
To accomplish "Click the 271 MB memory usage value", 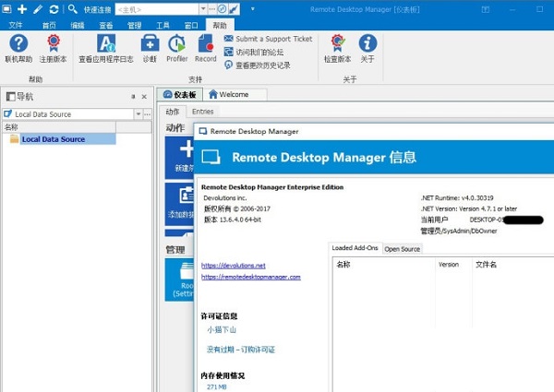I will tap(217, 386).
